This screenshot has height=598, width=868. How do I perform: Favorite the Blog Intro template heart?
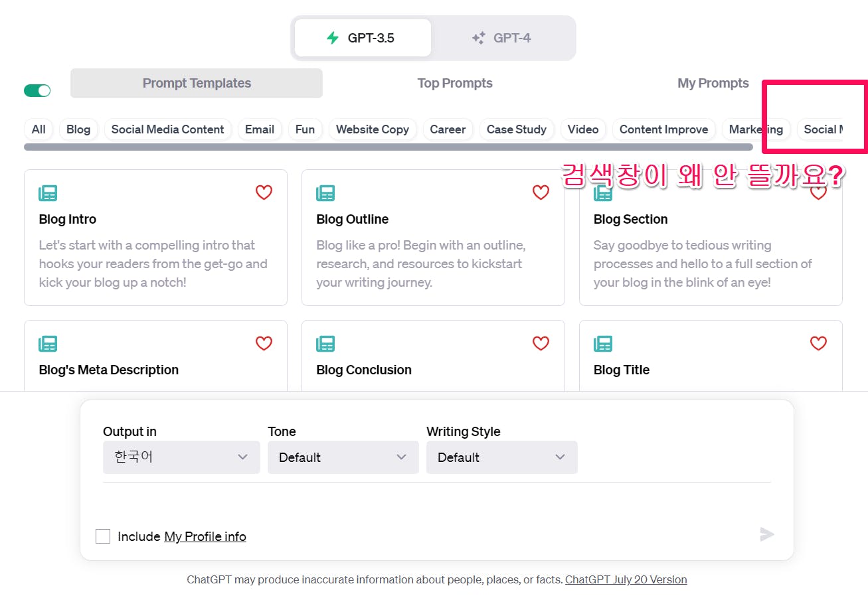[x=264, y=192]
